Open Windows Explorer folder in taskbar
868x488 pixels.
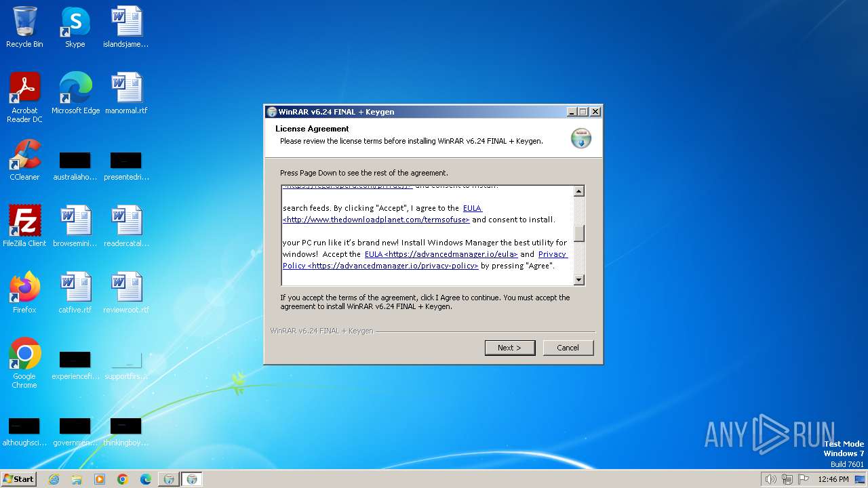(x=77, y=479)
